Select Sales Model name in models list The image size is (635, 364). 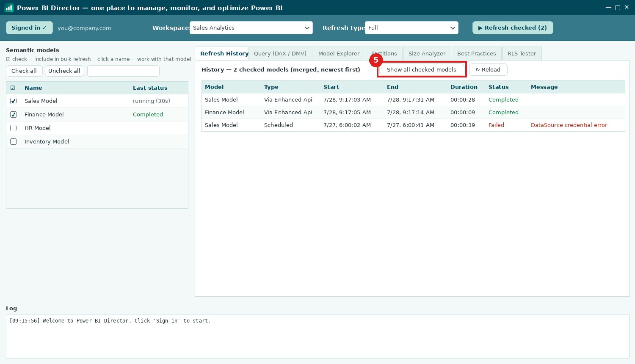click(41, 101)
